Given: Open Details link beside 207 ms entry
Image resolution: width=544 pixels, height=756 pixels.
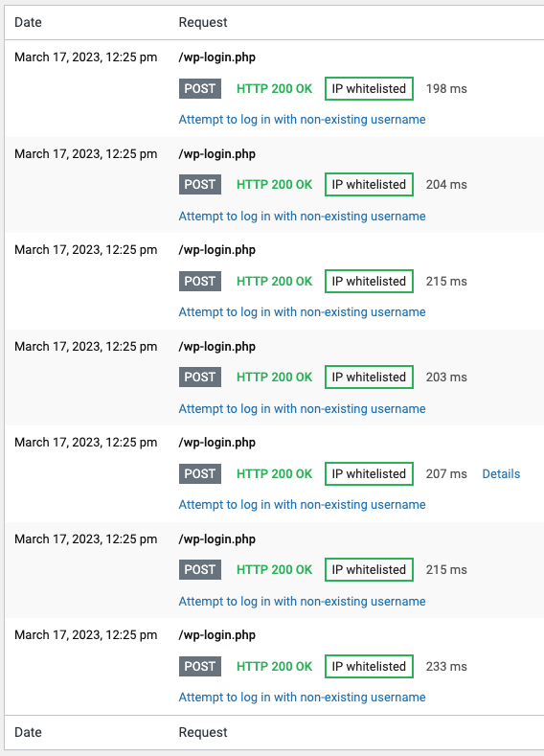Looking at the screenshot, I should click(501, 473).
